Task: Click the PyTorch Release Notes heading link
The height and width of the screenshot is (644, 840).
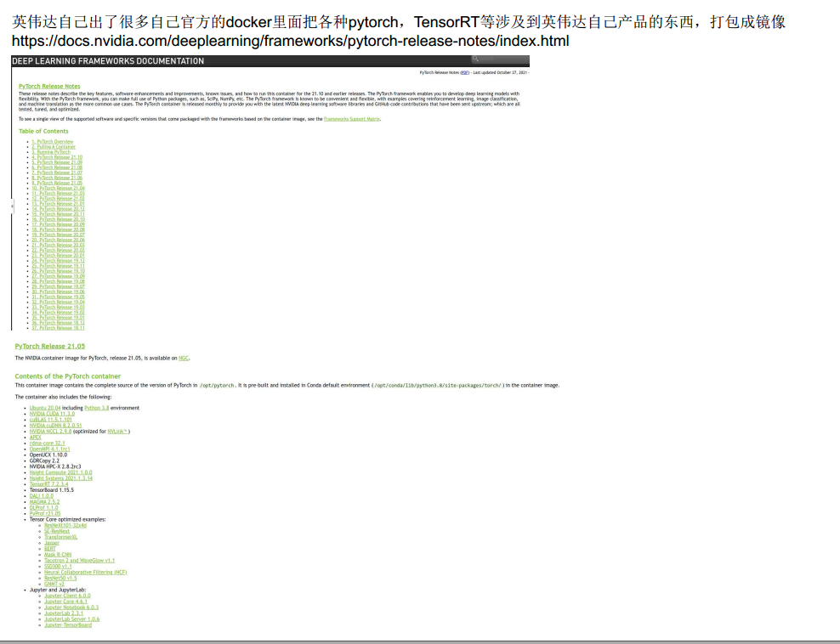Action: click(x=49, y=86)
